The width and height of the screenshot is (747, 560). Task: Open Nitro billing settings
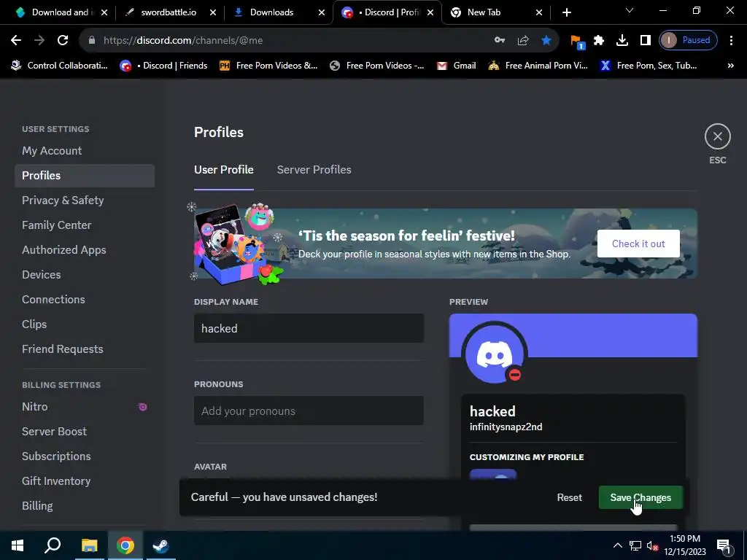(x=85, y=407)
